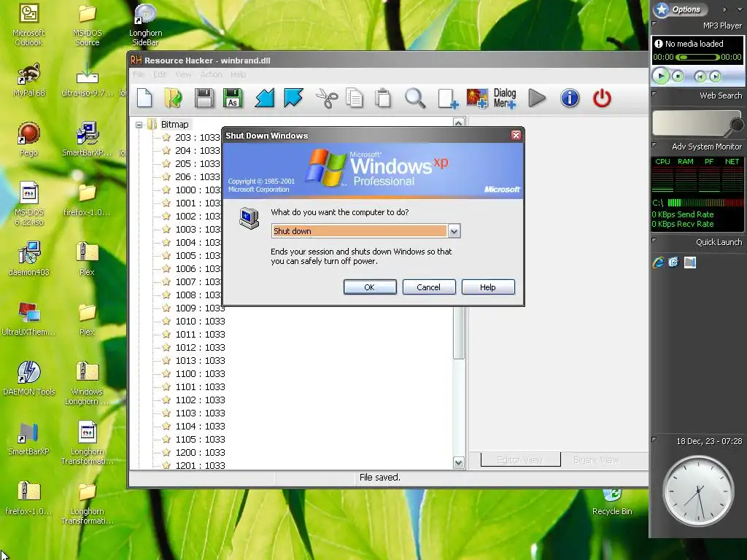Open the Dialog Merge toolbar item
The height and width of the screenshot is (560, 747).
505,98
